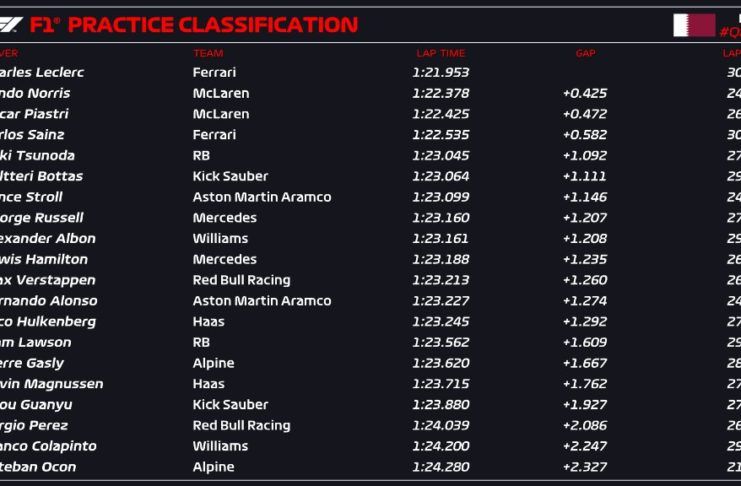The width and height of the screenshot is (741, 486).
Task: Click Leclerc's lap time 1:21.953
Action: (440, 72)
